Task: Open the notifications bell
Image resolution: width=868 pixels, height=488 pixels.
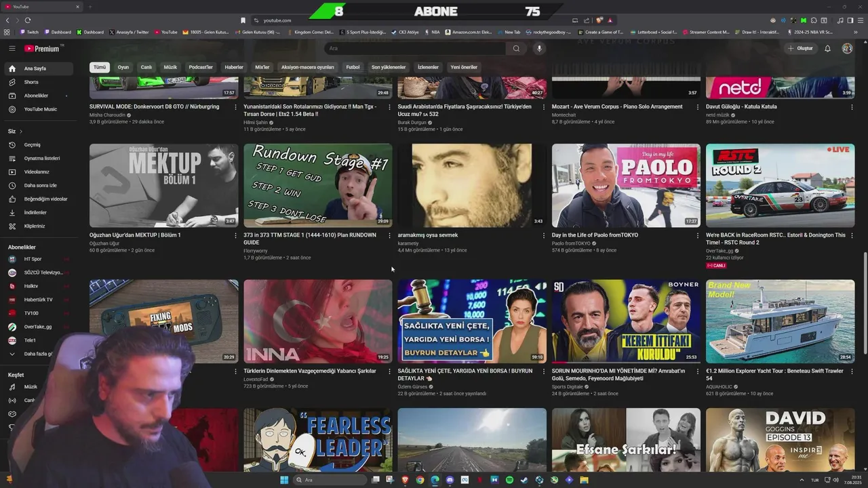Action: tap(827, 48)
